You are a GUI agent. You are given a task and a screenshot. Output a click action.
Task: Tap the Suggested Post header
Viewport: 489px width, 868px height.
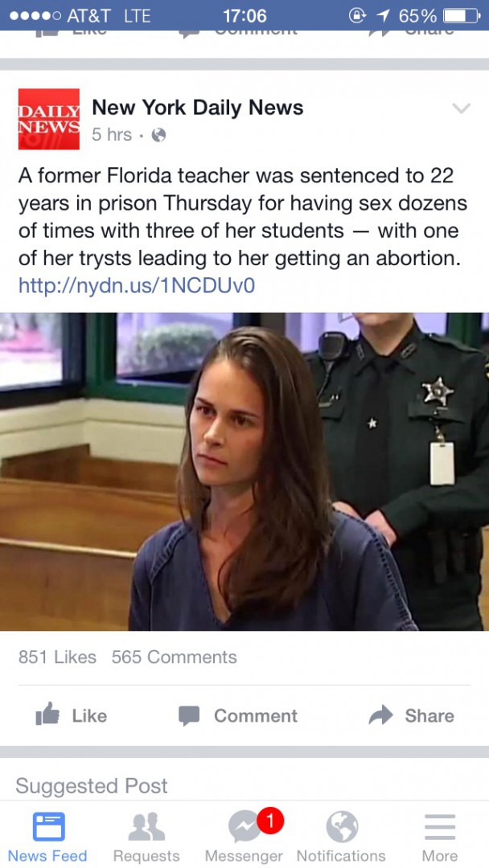click(x=92, y=785)
